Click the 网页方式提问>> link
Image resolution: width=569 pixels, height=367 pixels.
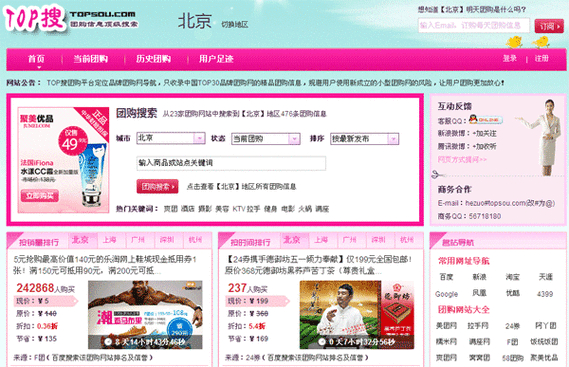(462, 159)
